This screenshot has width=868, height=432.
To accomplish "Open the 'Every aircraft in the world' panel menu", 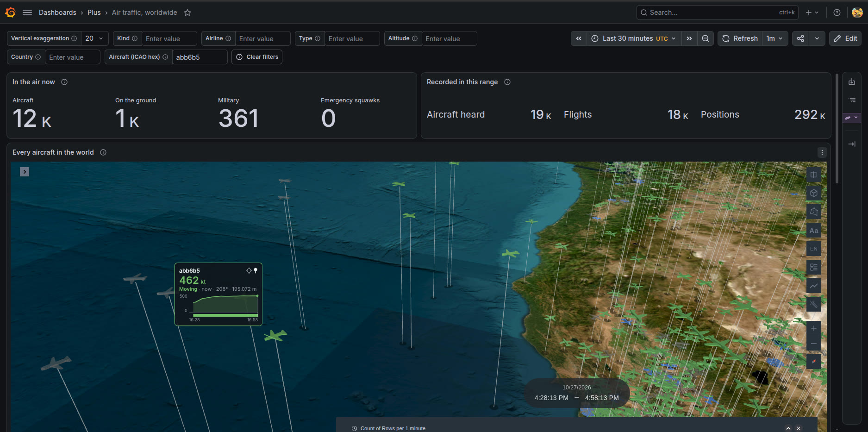I will tap(822, 152).
